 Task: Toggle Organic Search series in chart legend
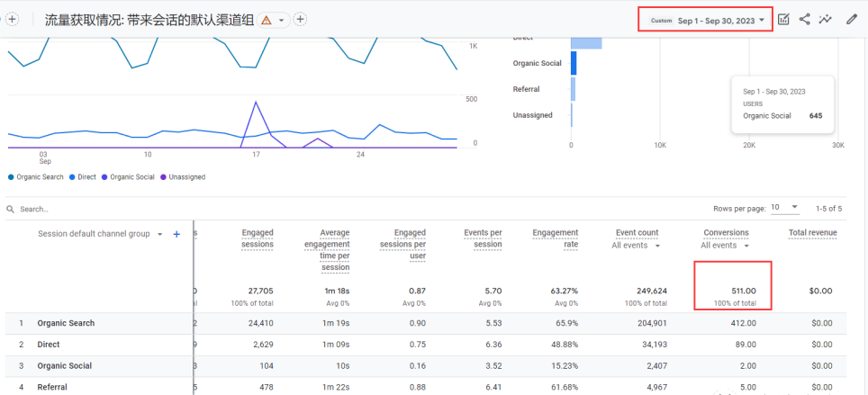pos(36,177)
